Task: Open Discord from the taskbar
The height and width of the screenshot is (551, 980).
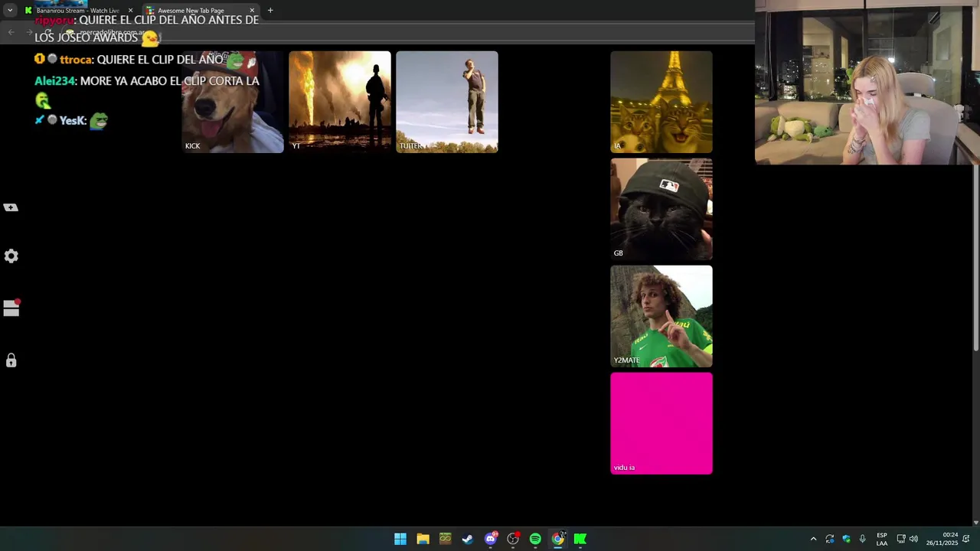Action: point(491,539)
